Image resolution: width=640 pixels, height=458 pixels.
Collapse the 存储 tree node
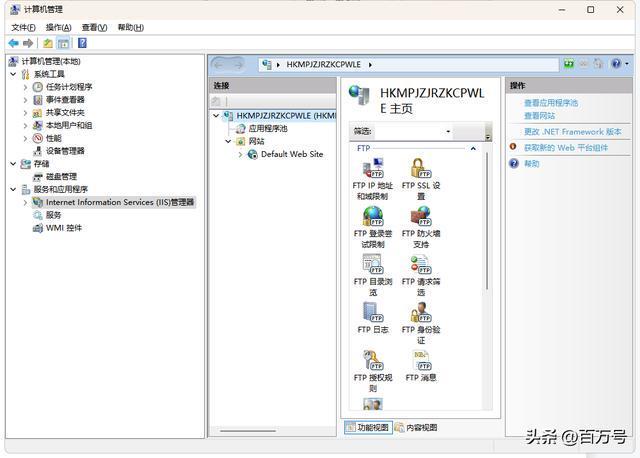(x=13, y=164)
